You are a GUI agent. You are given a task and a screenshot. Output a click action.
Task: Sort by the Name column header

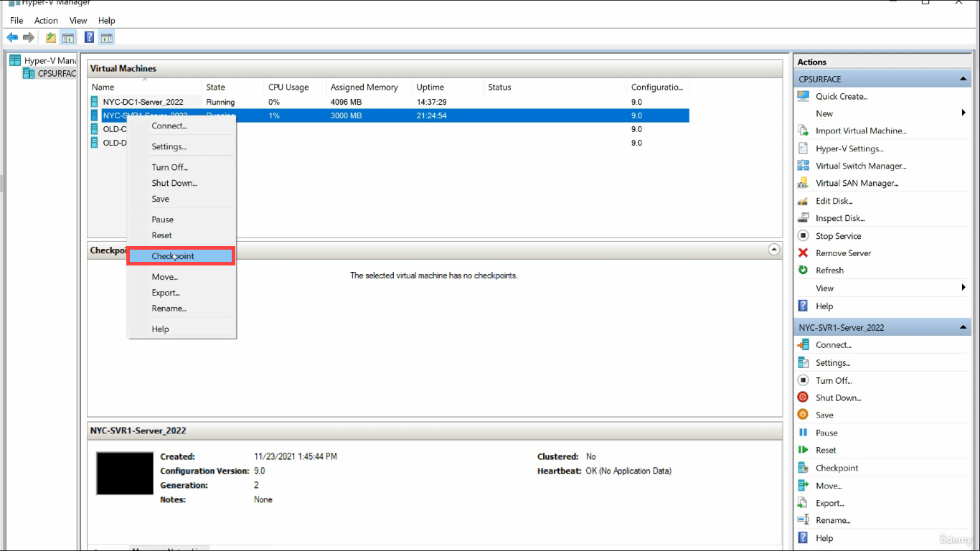click(x=146, y=87)
